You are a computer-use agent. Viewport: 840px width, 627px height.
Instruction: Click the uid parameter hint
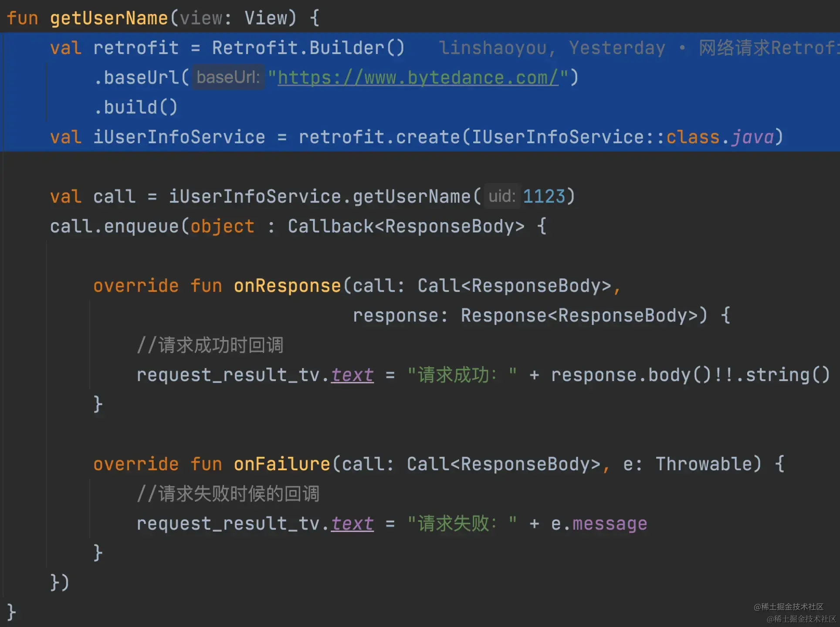502,196
